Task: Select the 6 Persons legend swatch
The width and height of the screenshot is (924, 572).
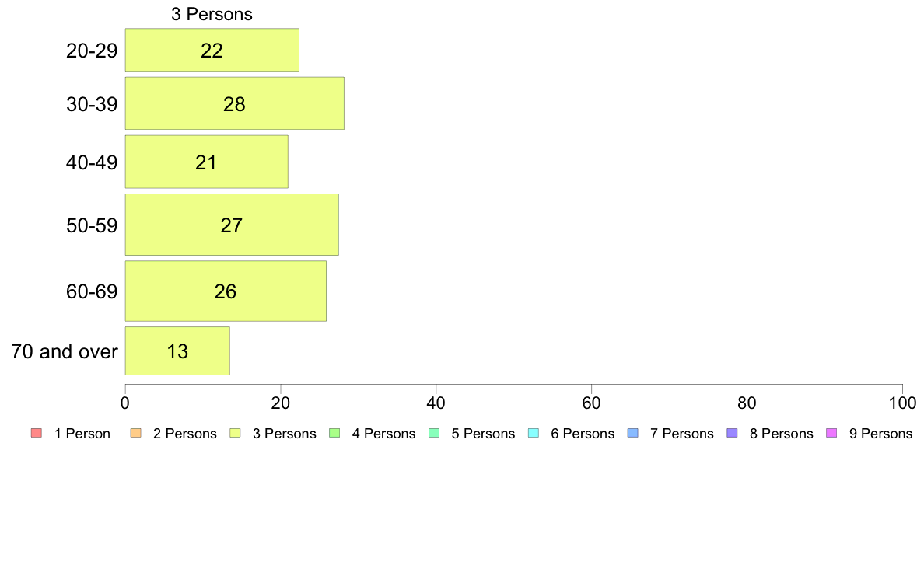Action: [x=534, y=433]
